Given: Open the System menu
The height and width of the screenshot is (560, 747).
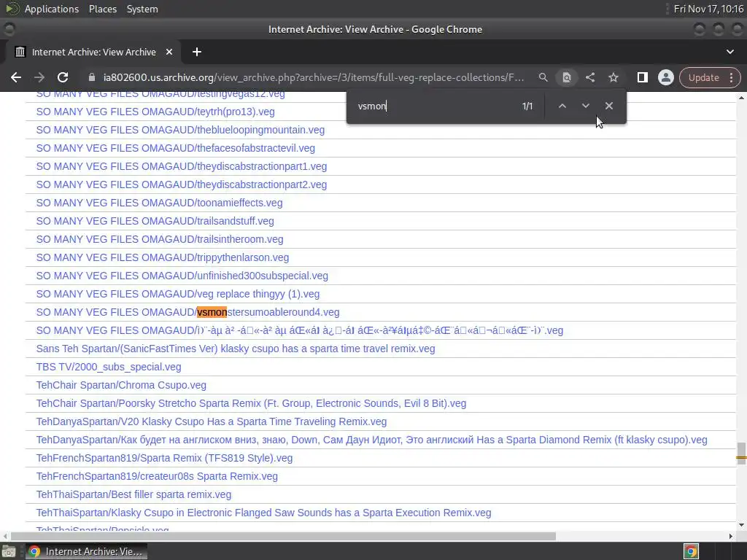Looking at the screenshot, I should click(142, 9).
